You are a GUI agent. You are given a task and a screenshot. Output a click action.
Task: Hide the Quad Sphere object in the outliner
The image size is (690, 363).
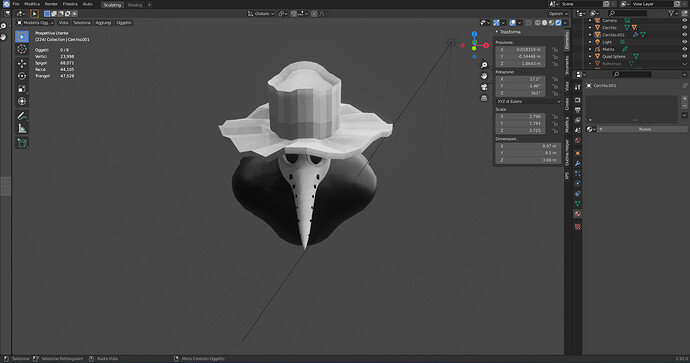pyautogui.click(x=684, y=56)
